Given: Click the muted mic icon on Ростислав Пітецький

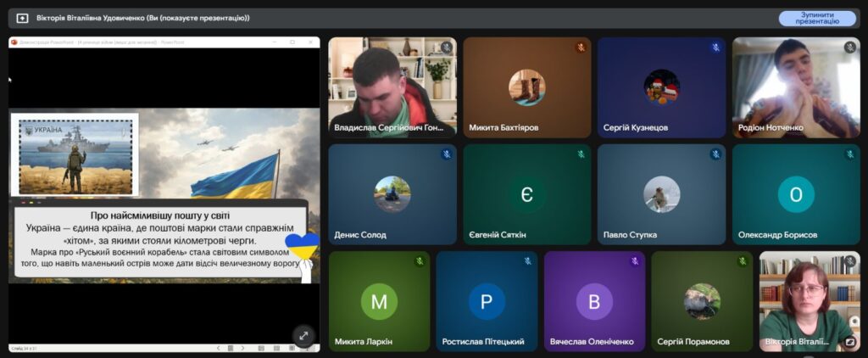Looking at the screenshot, I should coord(527,261).
